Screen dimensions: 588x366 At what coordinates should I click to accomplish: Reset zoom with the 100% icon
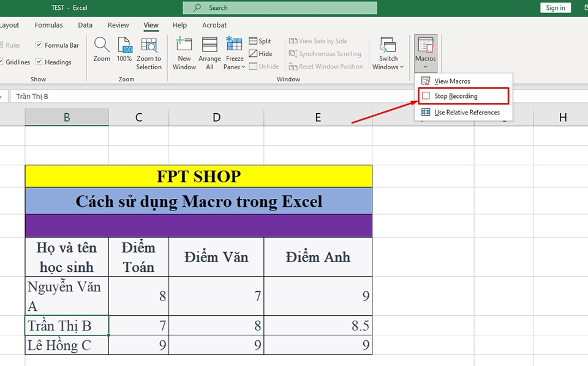click(124, 45)
